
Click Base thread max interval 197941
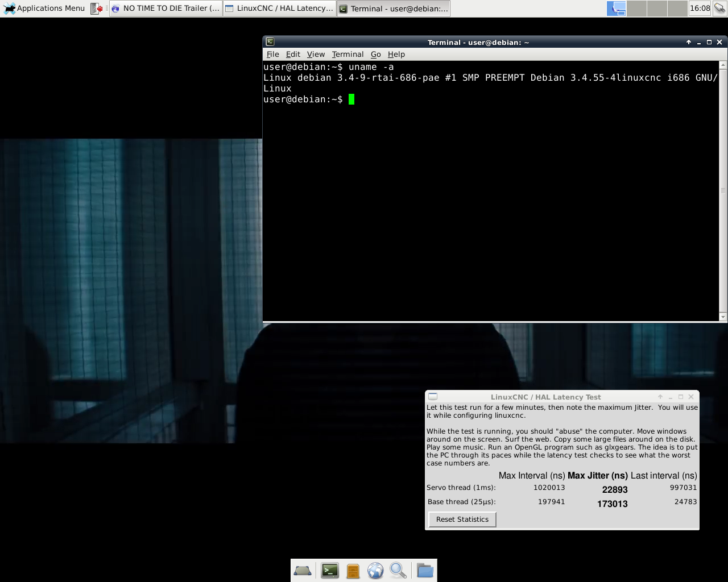pyautogui.click(x=552, y=502)
